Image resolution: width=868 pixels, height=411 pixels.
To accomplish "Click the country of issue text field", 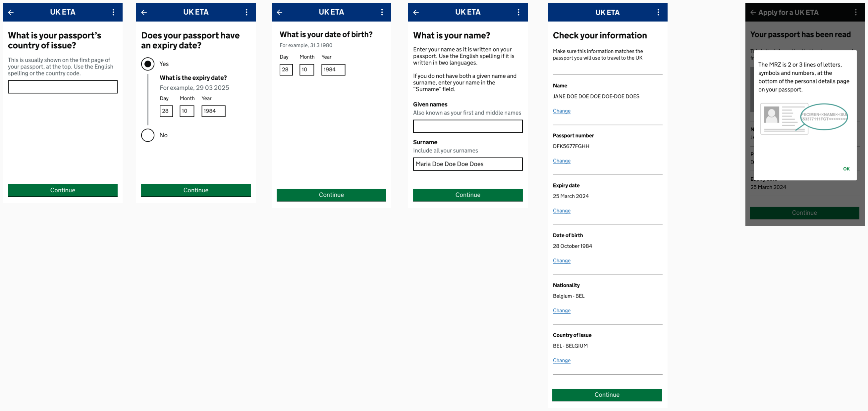I will [x=62, y=87].
